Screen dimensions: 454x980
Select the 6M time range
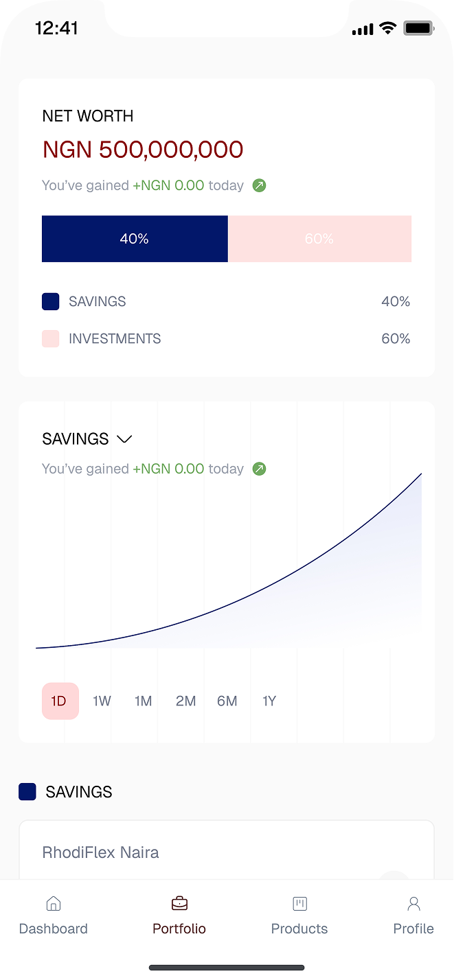[x=227, y=701]
